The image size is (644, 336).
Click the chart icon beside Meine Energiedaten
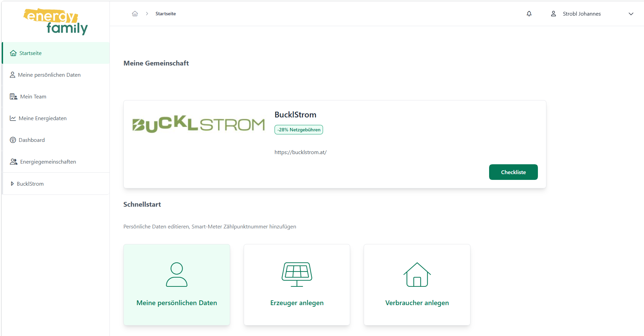(13, 118)
